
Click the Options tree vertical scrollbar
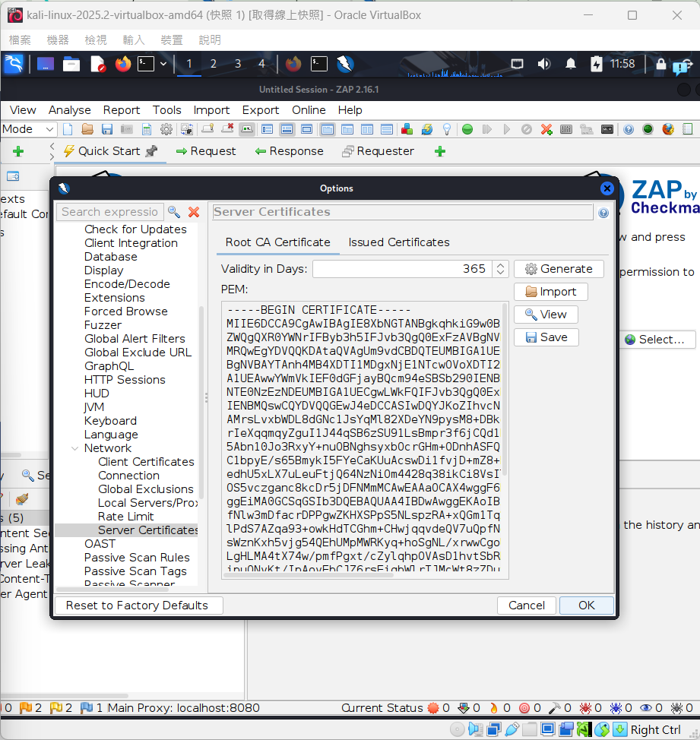point(201,403)
